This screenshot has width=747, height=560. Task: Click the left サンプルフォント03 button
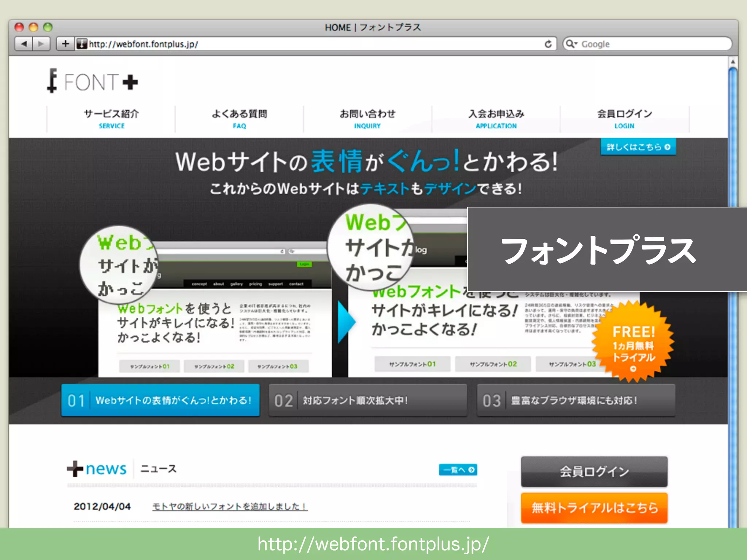click(x=278, y=366)
